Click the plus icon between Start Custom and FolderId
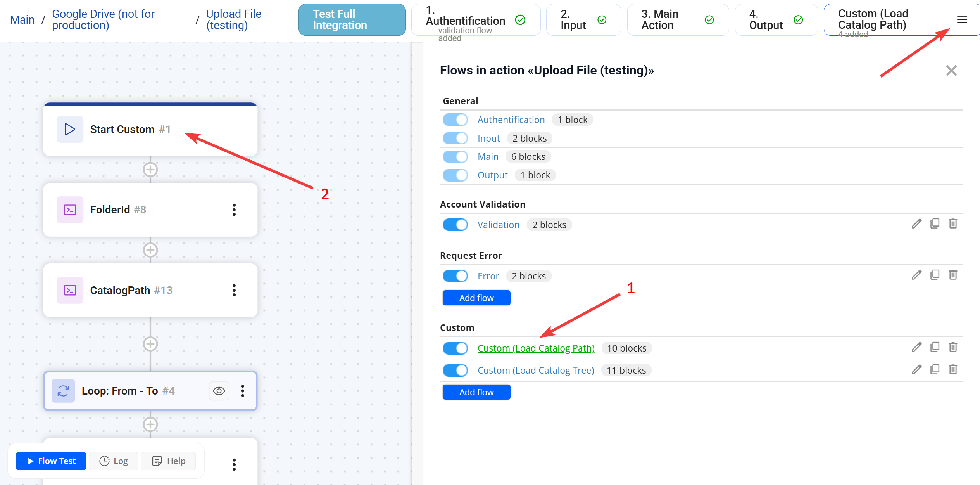This screenshot has width=980, height=485. 150,170
